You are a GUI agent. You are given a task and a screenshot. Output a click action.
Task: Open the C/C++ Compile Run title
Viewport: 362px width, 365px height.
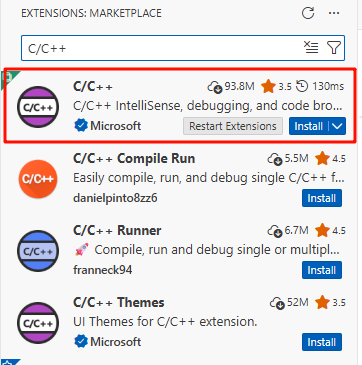134,159
